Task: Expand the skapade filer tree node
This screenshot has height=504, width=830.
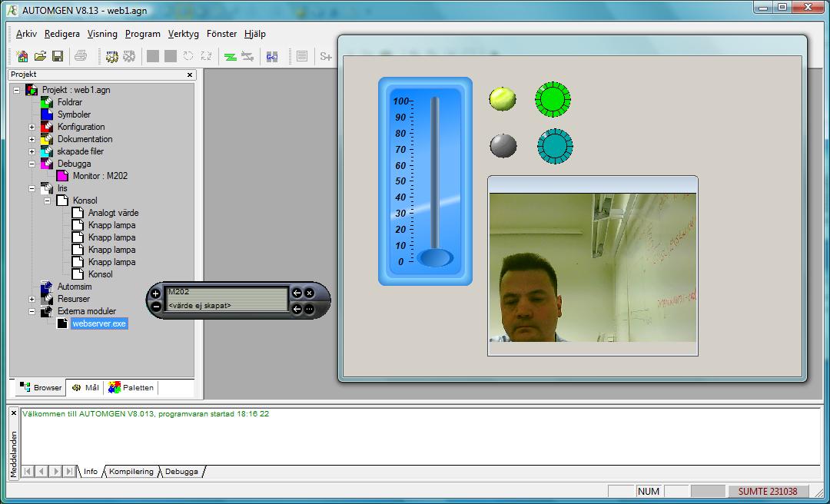Action: 32,151
